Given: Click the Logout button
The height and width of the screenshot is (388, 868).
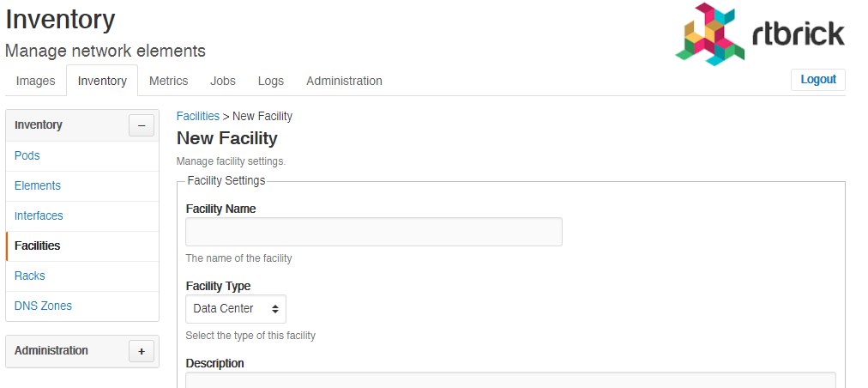Looking at the screenshot, I should [818, 79].
